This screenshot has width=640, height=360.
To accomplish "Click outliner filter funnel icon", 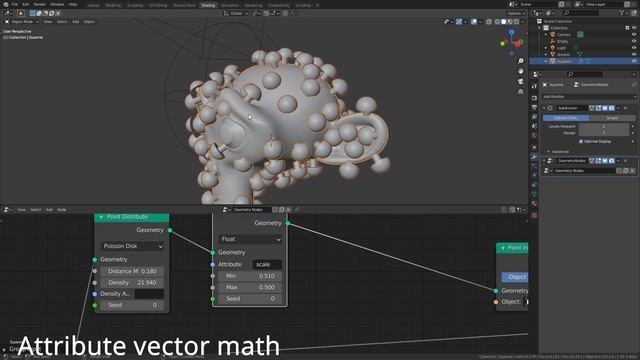I will (x=622, y=13).
